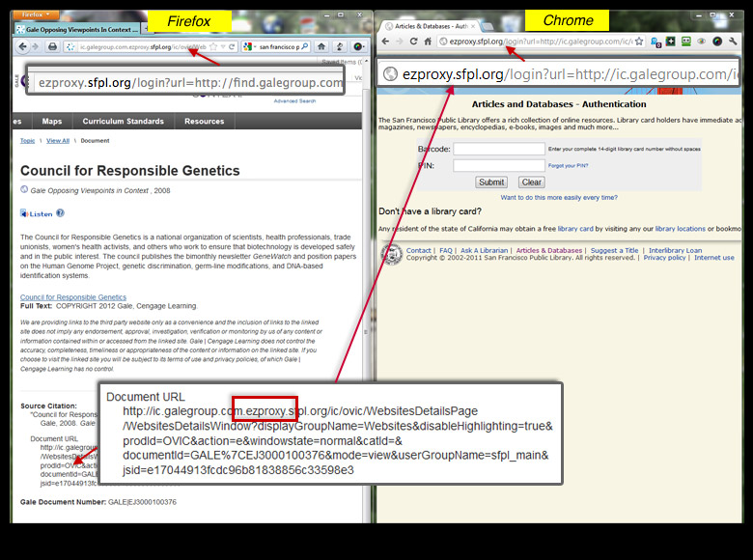753x560 pixels.
Task: Reload page in Chrome toolbar
Action: point(414,42)
